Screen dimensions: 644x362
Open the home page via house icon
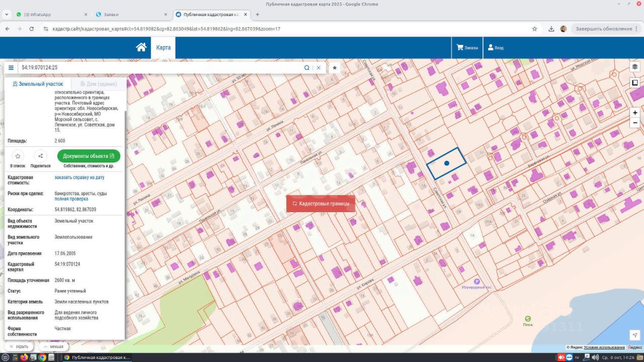[x=141, y=47]
